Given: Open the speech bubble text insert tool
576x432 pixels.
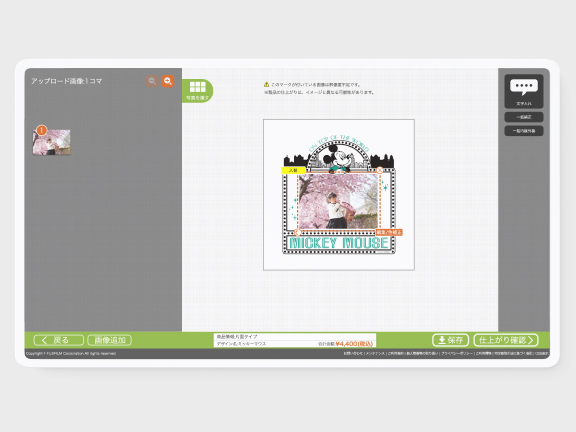Looking at the screenshot, I should tap(524, 91).
